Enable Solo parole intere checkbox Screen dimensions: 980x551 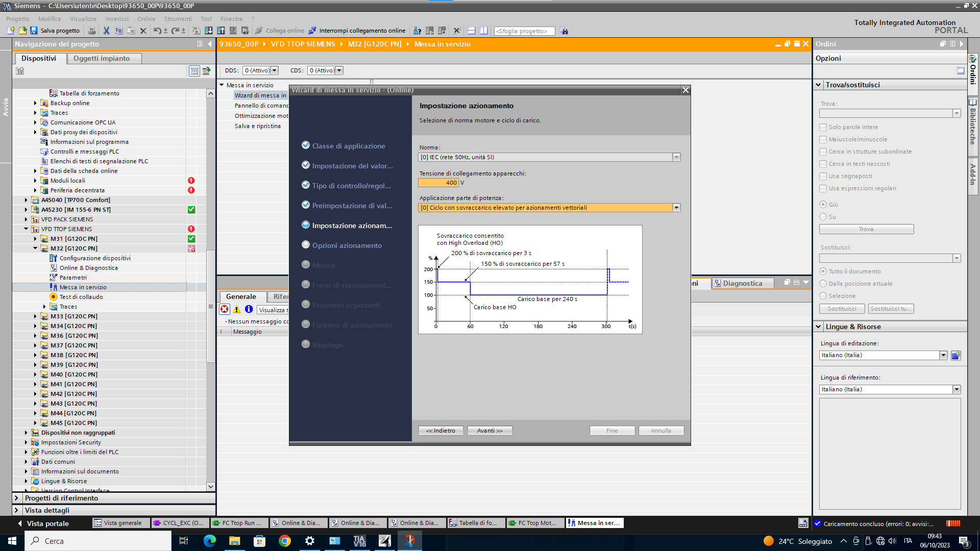[x=823, y=127]
